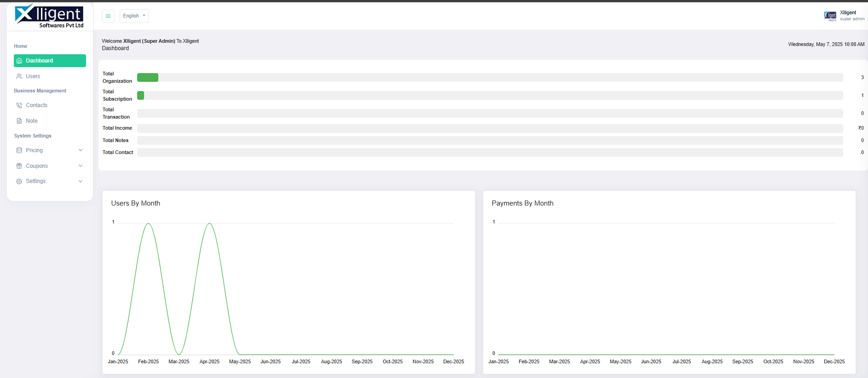Click the Settings gear icon

(19, 181)
